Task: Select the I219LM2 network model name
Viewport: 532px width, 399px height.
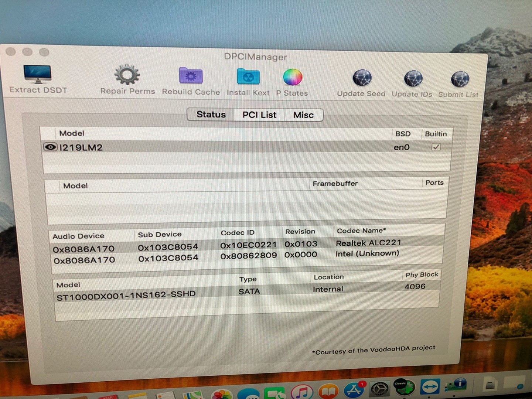Action: (x=81, y=147)
